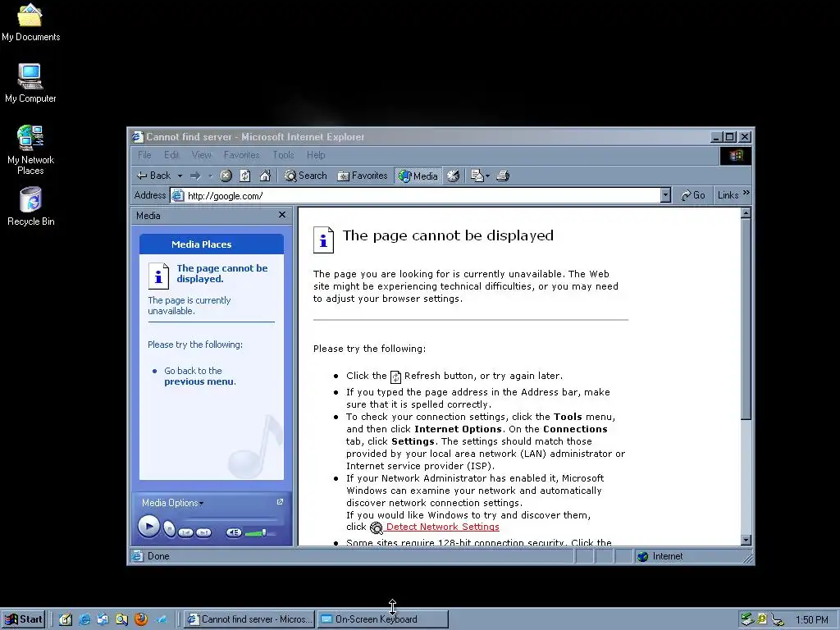Click the blue arrow Quick Launch icon
The image size is (840, 630).
(x=161, y=619)
